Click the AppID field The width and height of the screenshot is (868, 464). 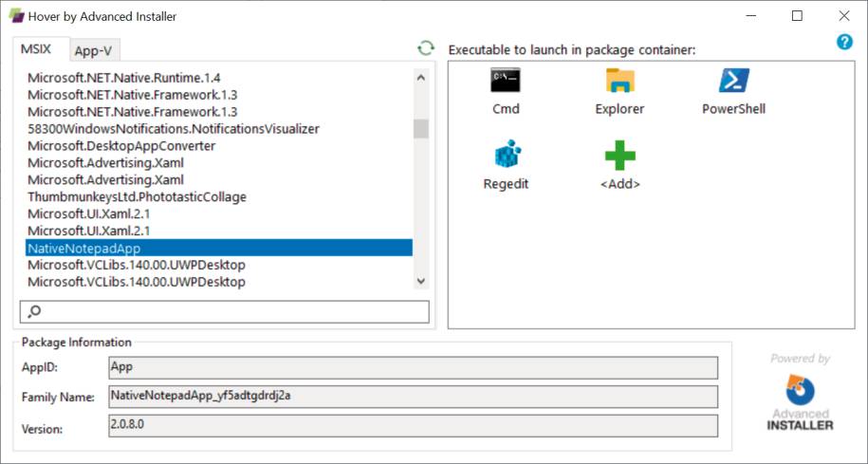click(x=413, y=367)
